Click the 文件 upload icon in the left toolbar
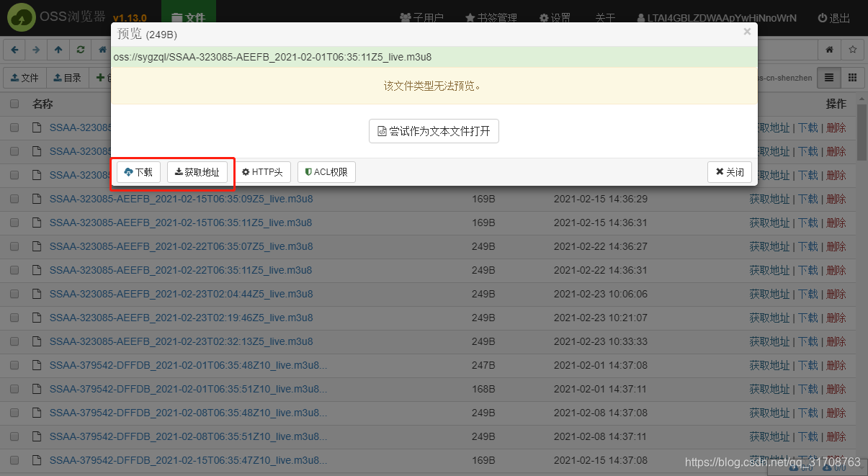 tap(24, 77)
